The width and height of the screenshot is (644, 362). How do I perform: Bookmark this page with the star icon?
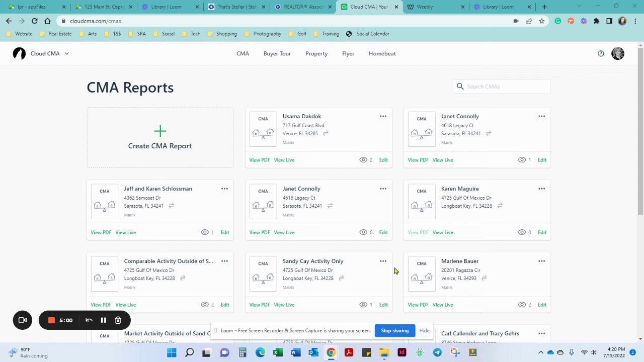(542, 21)
